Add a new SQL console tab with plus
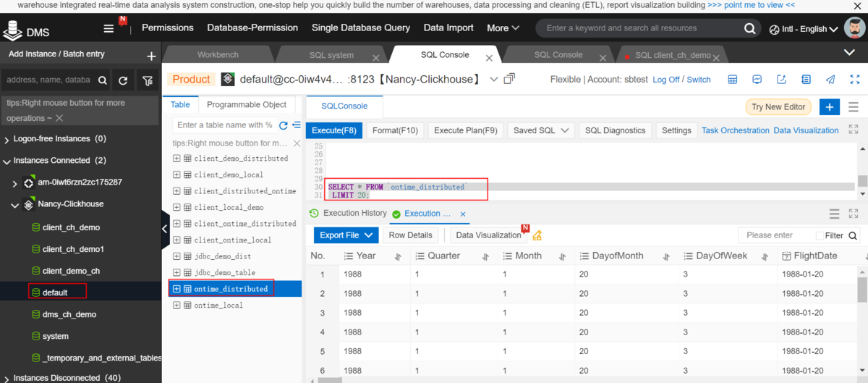 pos(830,107)
